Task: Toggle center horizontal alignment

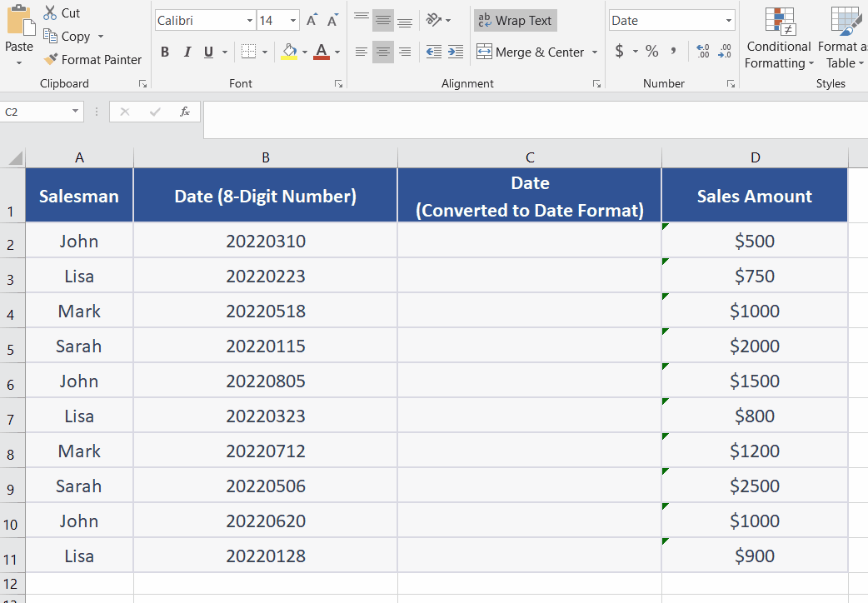Action: [383, 52]
